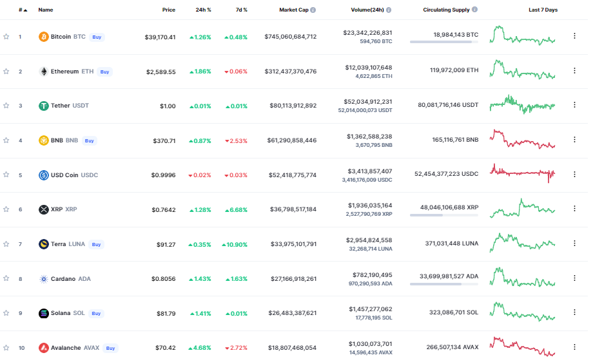
Task: Add Cardano to watchlist star
Action: point(6,278)
